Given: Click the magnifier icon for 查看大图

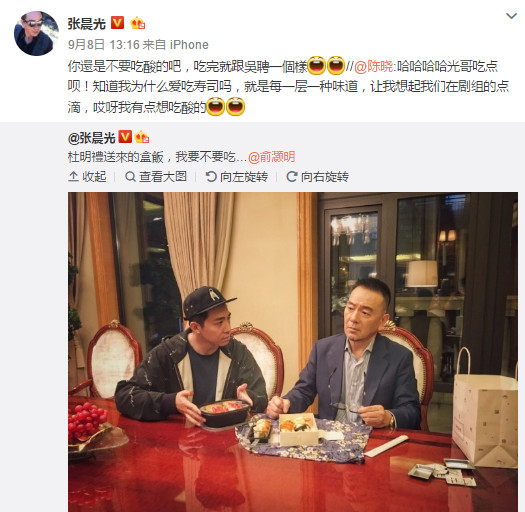Looking at the screenshot, I should [x=130, y=176].
